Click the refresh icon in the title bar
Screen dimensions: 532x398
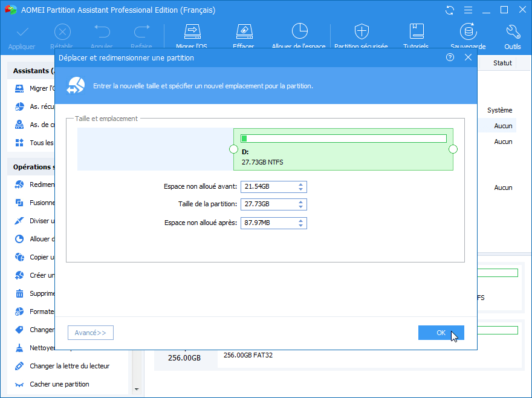tap(450, 10)
